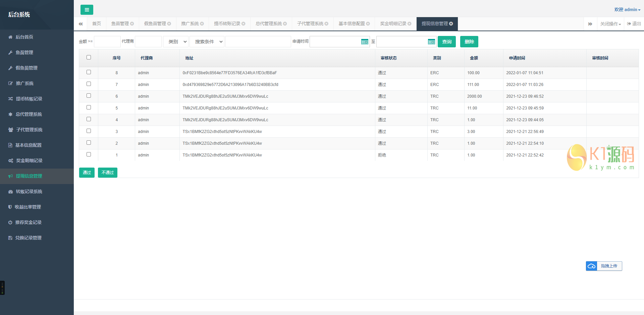
Task: Open the 关闭操作 dropdown menu
Action: [610, 24]
